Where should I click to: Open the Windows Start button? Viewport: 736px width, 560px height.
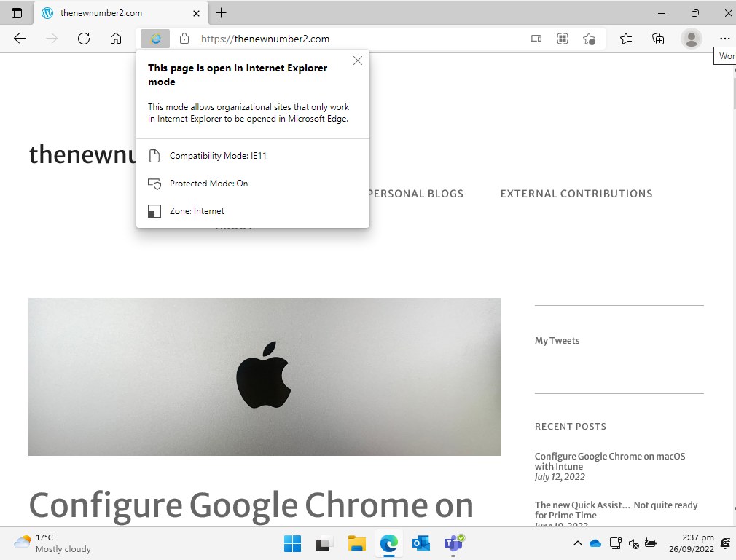pyautogui.click(x=292, y=543)
